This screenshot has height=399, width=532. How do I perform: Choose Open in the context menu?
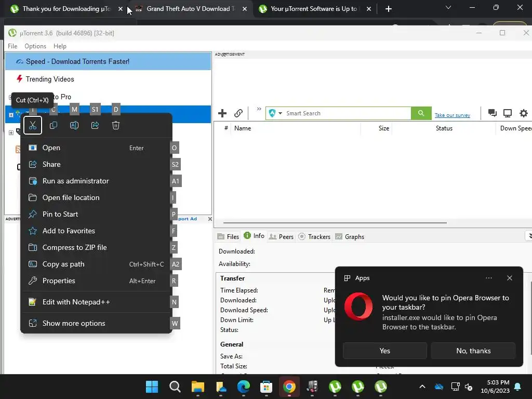pos(96,148)
